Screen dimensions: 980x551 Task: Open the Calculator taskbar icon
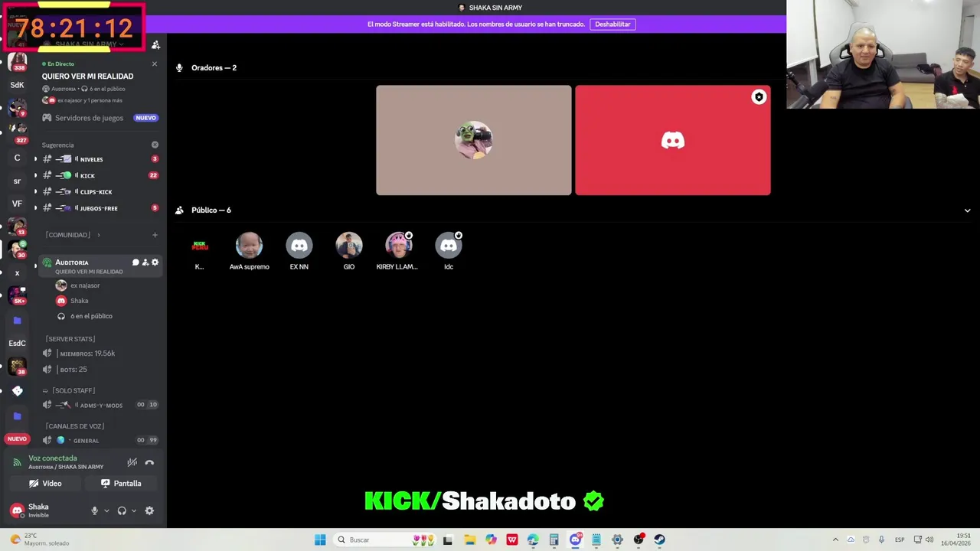click(x=554, y=540)
